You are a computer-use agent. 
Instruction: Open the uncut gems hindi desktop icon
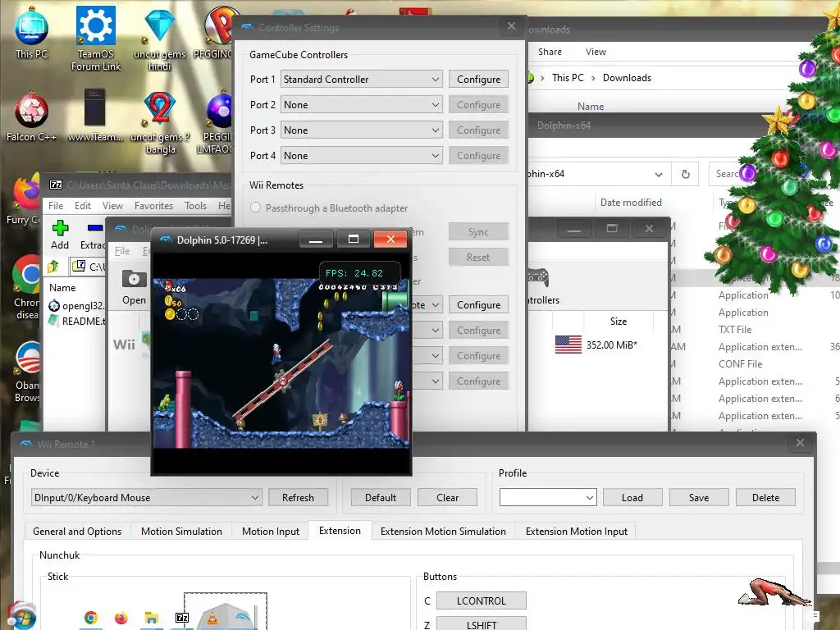(x=160, y=39)
